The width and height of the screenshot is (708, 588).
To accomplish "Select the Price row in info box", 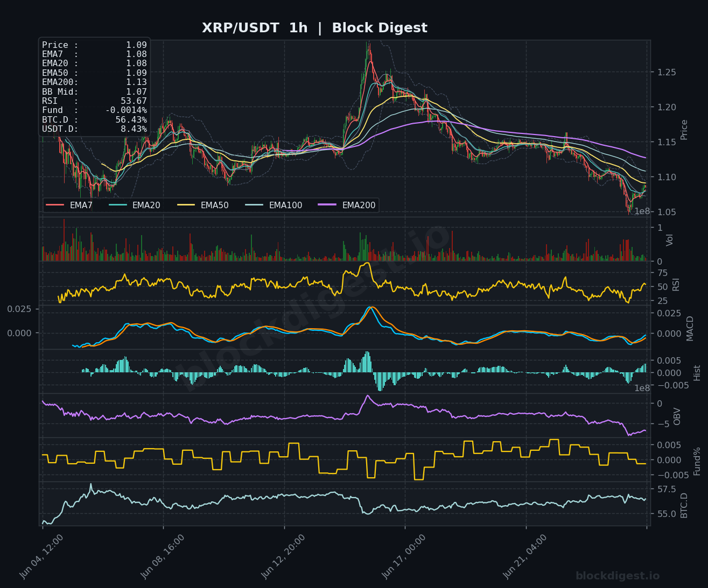I will (x=94, y=45).
